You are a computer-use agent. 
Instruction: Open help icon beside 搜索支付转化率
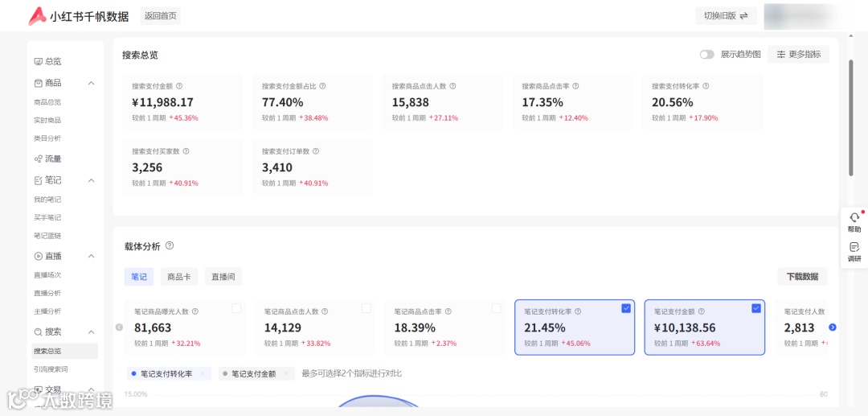pos(706,86)
